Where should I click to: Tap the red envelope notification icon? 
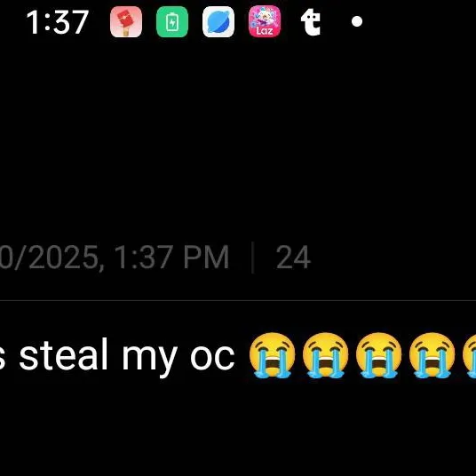coord(126,21)
